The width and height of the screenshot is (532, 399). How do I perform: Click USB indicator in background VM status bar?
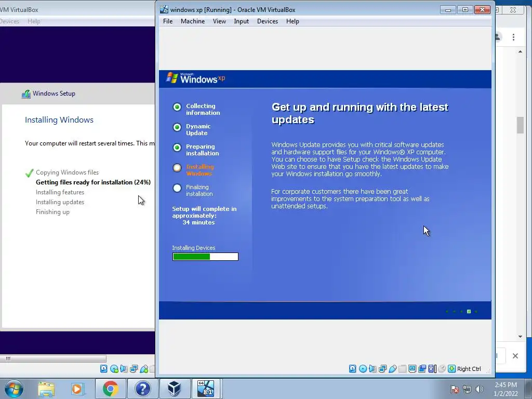144,369
